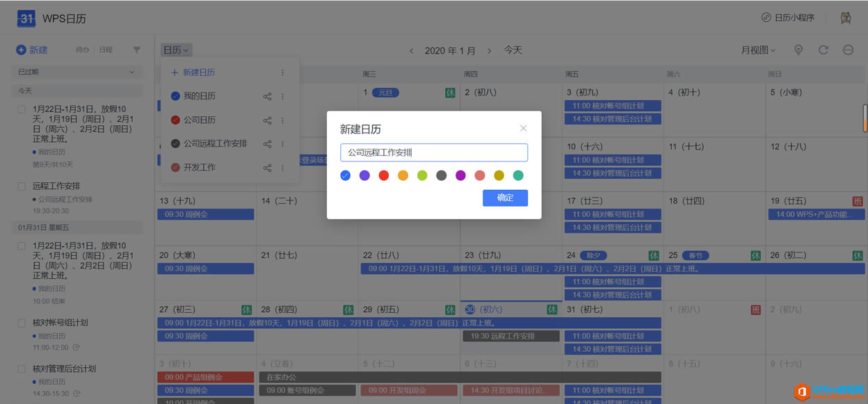Click the calendar's vertical scrollbar thumb
Image resolution: width=868 pixels, height=404 pixels.
pyautogui.click(x=865, y=118)
